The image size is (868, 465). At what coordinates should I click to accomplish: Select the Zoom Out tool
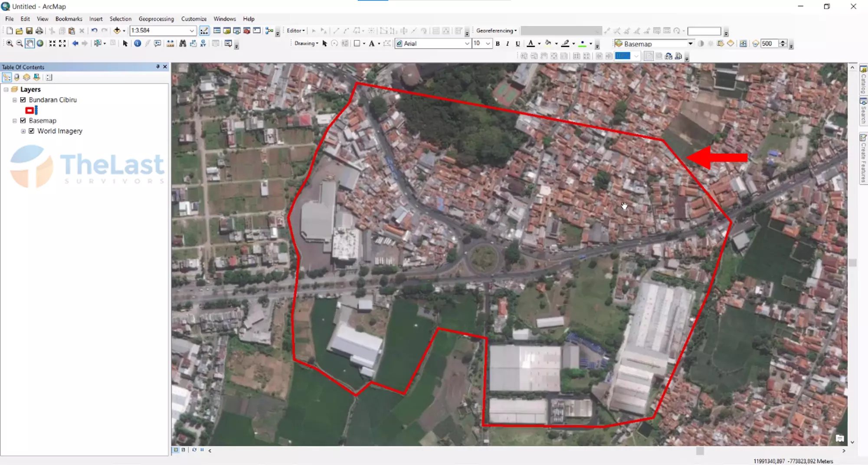[x=19, y=43]
